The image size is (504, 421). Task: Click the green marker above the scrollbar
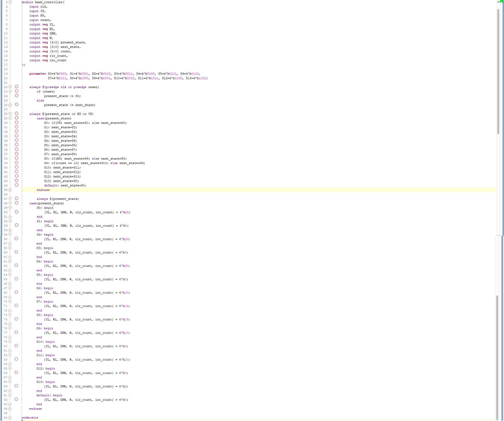(x=502, y=2)
